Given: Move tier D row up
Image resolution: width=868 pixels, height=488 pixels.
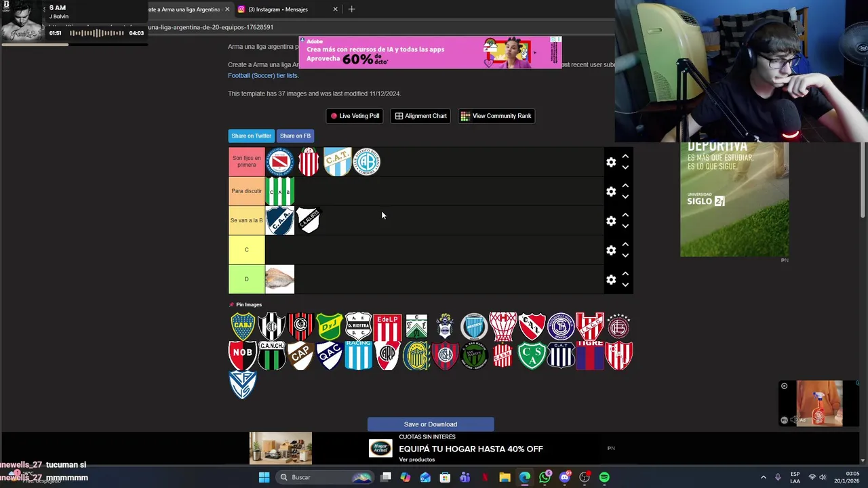Looking at the screenshot, I should tap(625, 274).
